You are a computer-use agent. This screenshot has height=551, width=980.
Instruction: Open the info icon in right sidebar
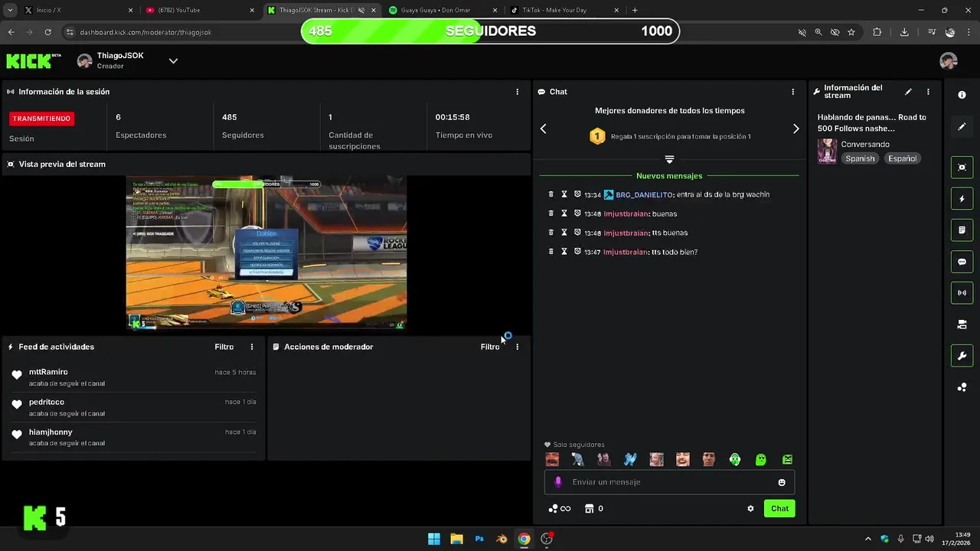pos(962,95)
